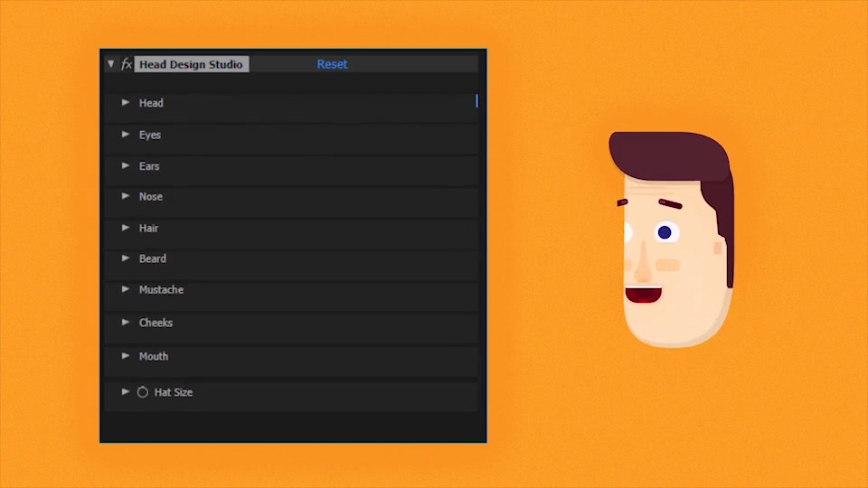Expand the Mustache group triangle
Screen dimensions: 868x488
(x=126, y=289)
